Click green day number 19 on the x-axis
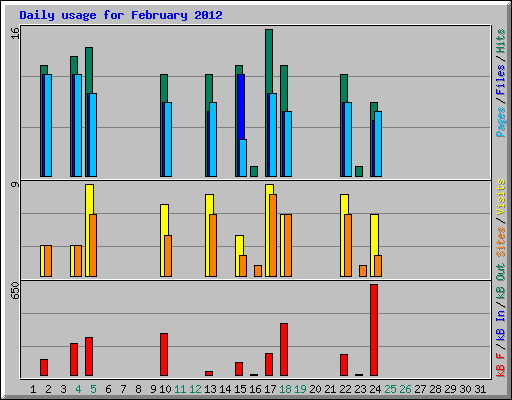This screenshot has width=512, height=400. point(300,389)
